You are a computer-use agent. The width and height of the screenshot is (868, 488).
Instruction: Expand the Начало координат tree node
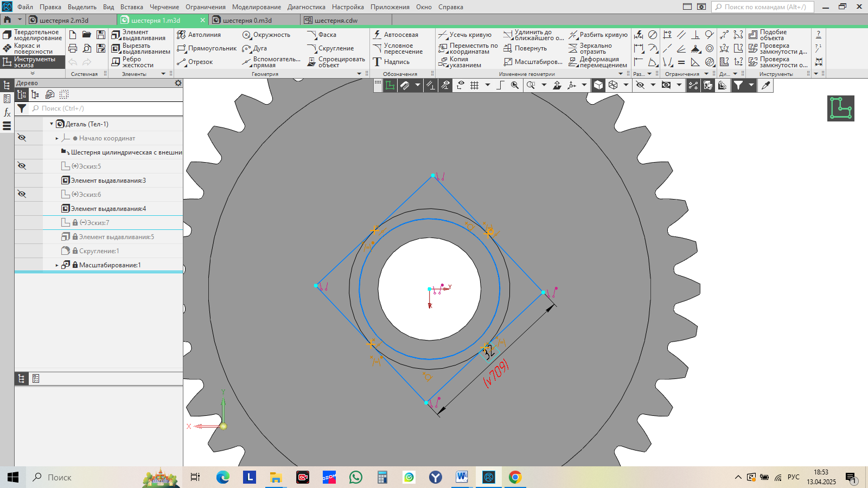tap(57, 138)
